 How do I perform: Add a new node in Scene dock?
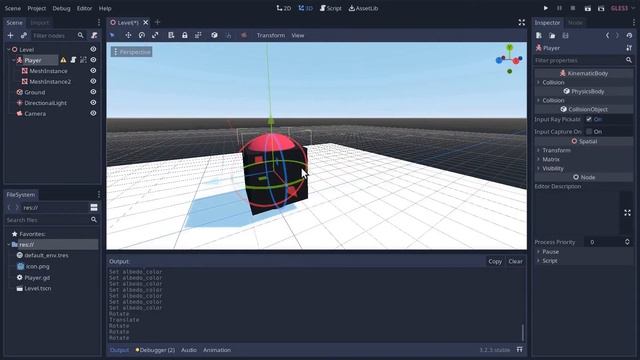11,36
